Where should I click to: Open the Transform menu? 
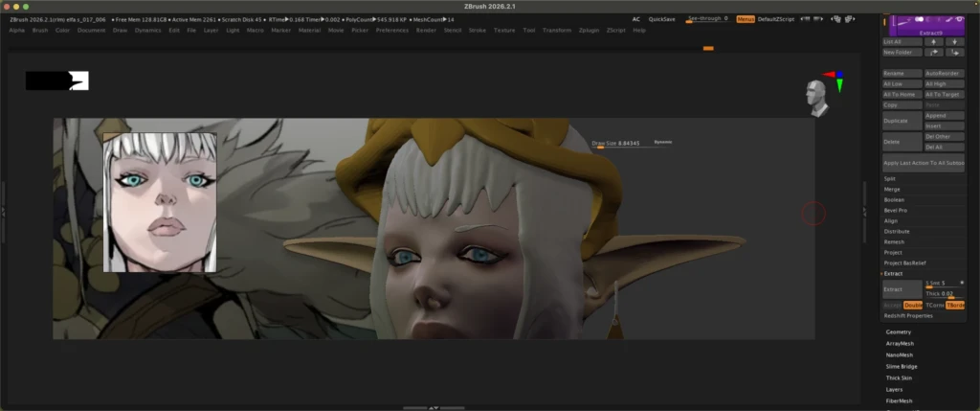point(556,30)
